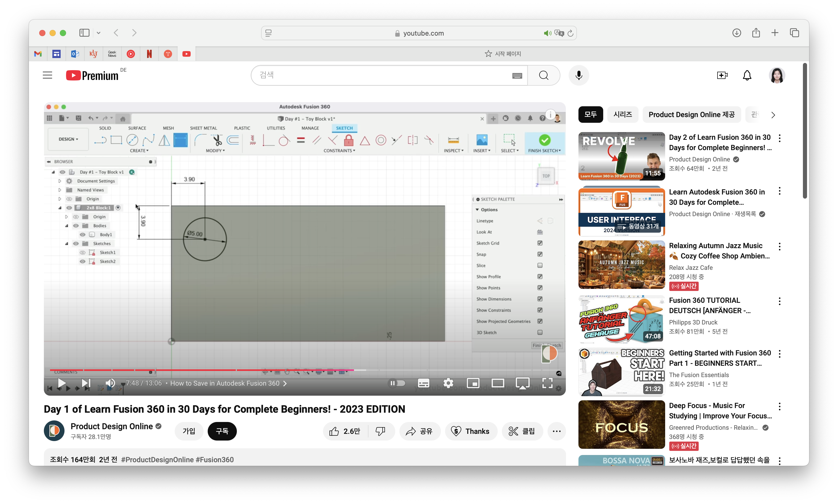Image resolution: width=838 pixels, height=504 pixels.
Task: Open video player settings gear
Action: click(448, 383)
